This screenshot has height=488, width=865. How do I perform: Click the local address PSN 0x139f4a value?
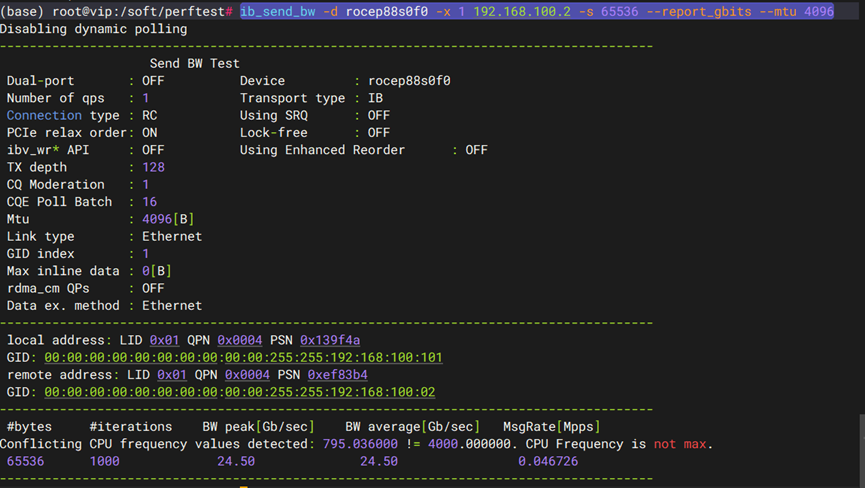coord(330,340)
